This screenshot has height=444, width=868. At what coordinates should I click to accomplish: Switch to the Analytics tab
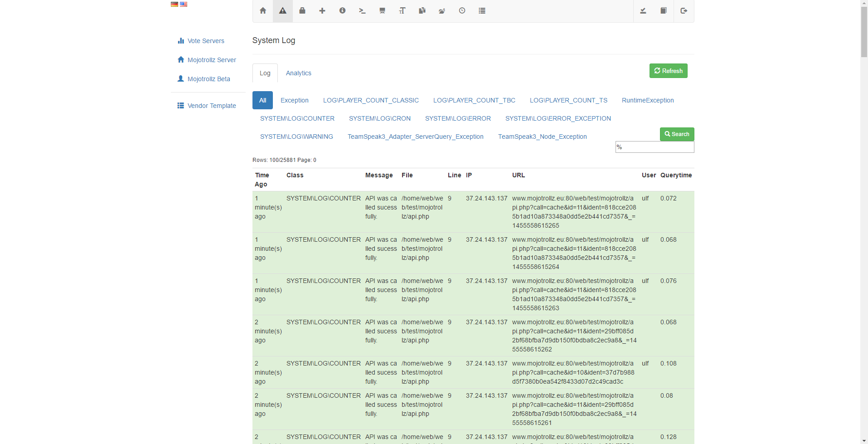click(298, 73)
